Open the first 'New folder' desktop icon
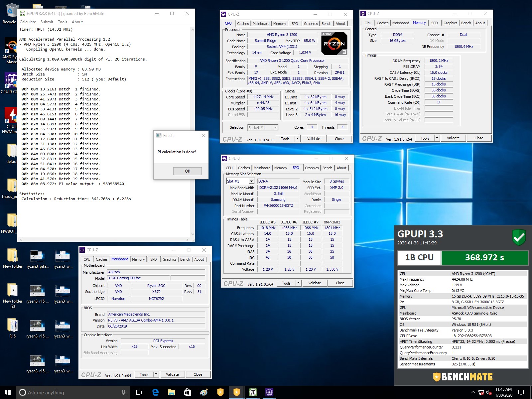The width and height of the screenshot is (532, 399). click(x=12, y=258)
